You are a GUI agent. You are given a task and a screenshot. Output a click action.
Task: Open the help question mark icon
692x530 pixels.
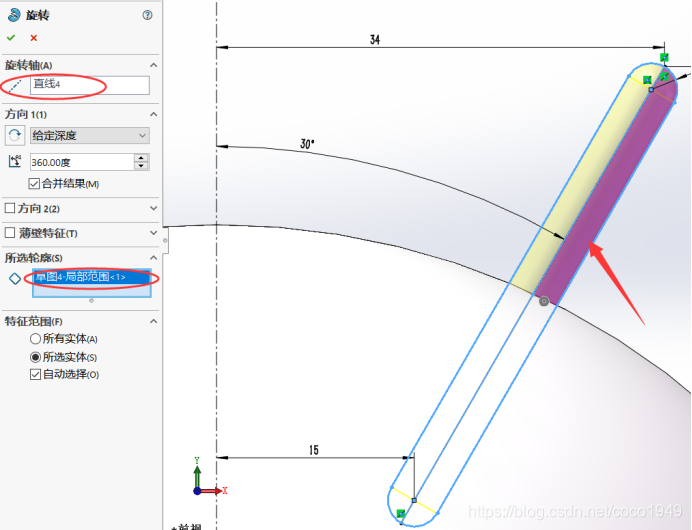[147, 15]
